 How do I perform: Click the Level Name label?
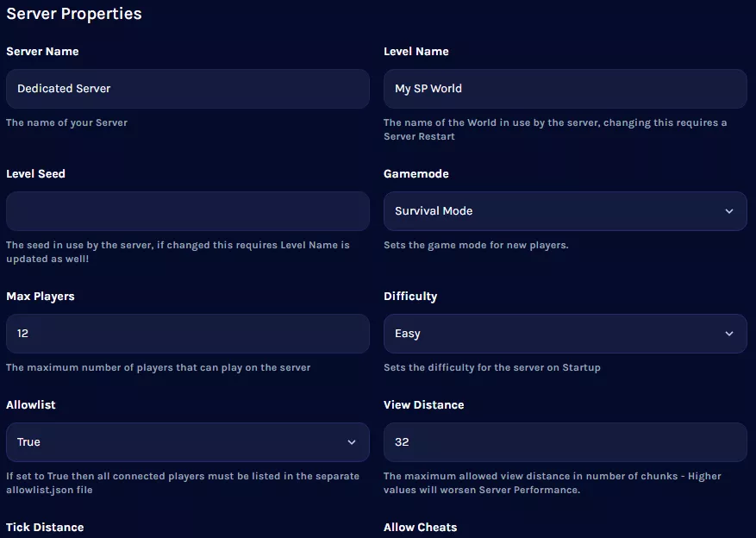coord(416,52)
